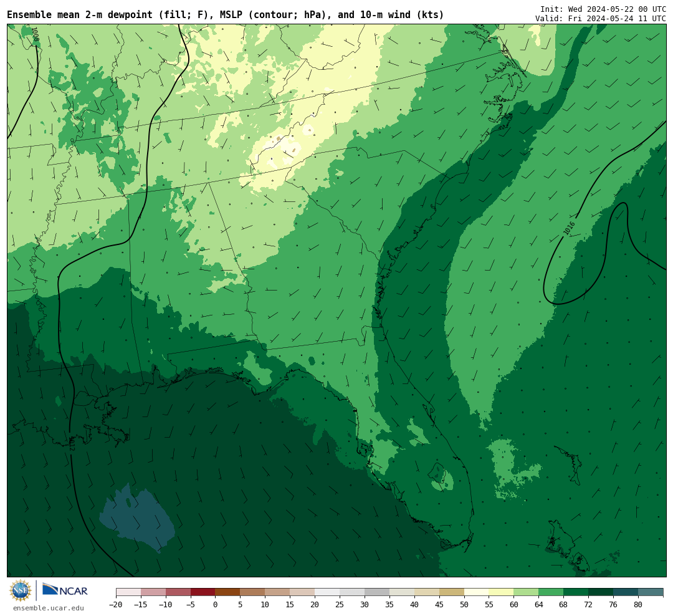The height and width of the screenshot is (616, 673).
Task: Pick the darkest green swatch between 72 and 76
Action: (601, 592)
